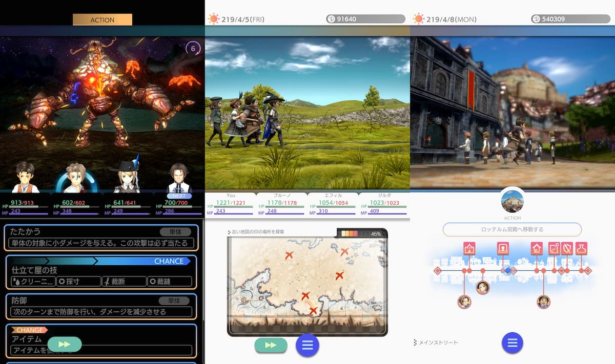This screenshot has width=615, height=364.
Task: Select the アイテム item command
Action: 100,341
